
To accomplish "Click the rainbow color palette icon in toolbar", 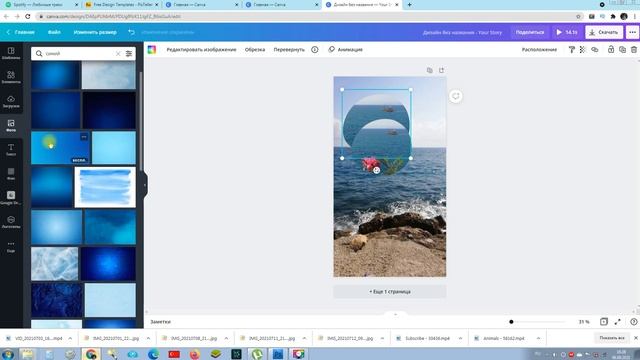I will [x=152, y=49].
